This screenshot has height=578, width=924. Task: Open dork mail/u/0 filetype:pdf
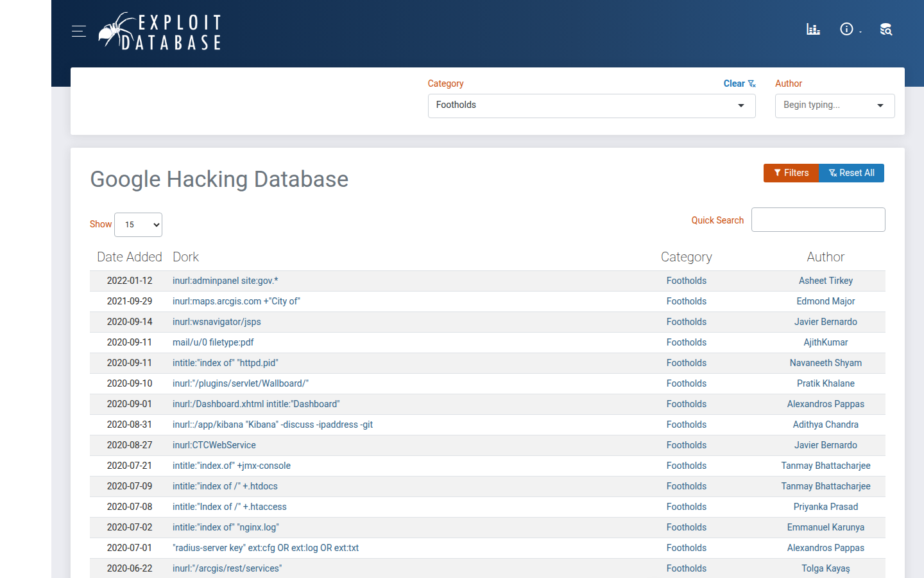(213, 342)
